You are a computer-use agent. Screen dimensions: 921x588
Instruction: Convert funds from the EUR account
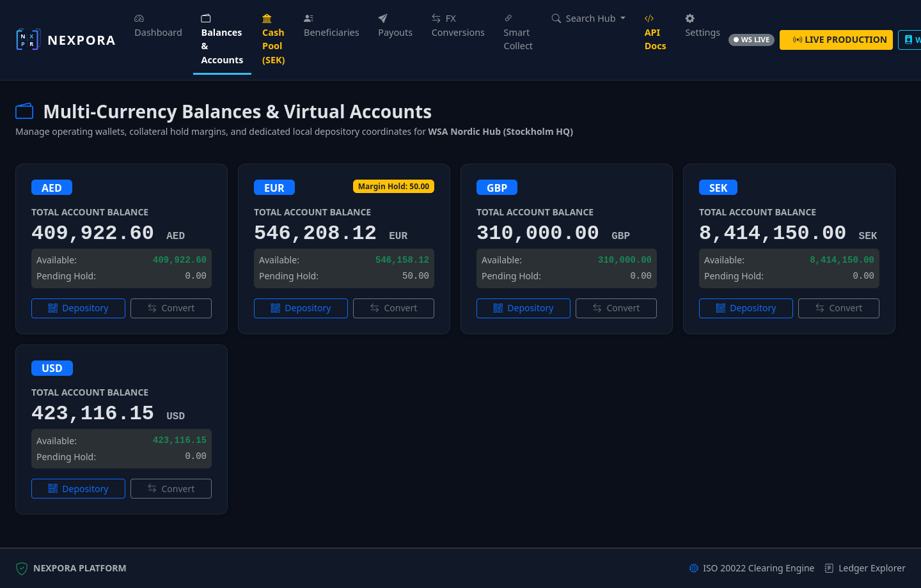[x=393, y=308]
